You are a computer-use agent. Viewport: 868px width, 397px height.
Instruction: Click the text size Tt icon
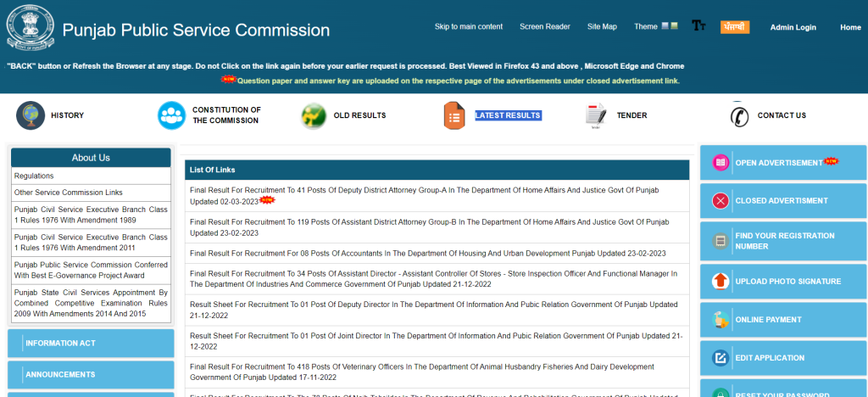point(698,25)
